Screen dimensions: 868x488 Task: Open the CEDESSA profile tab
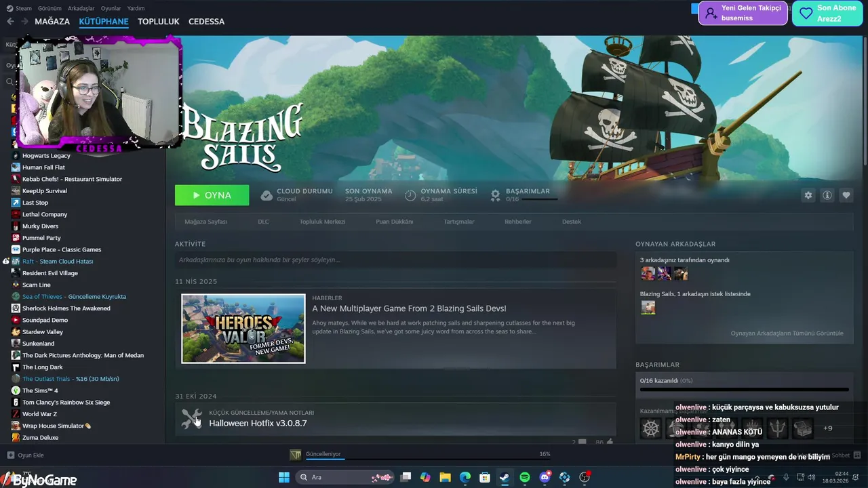click(206, 22)
